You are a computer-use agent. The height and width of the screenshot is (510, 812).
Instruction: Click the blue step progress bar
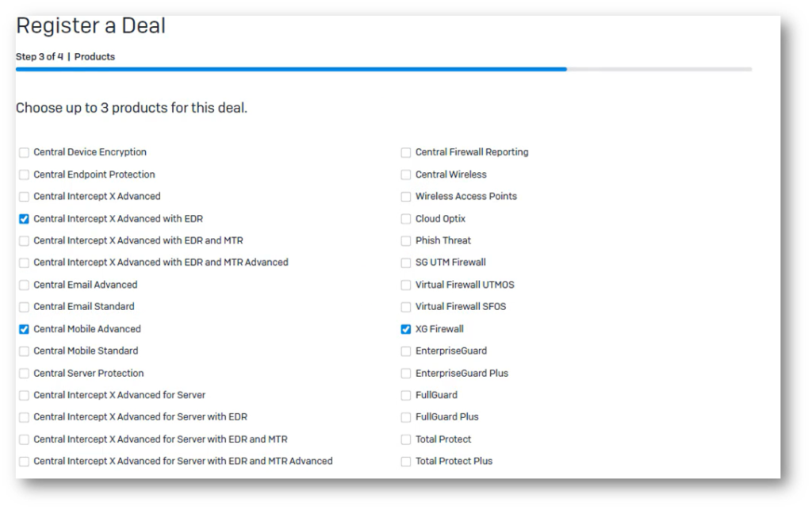tap(291, 69)
